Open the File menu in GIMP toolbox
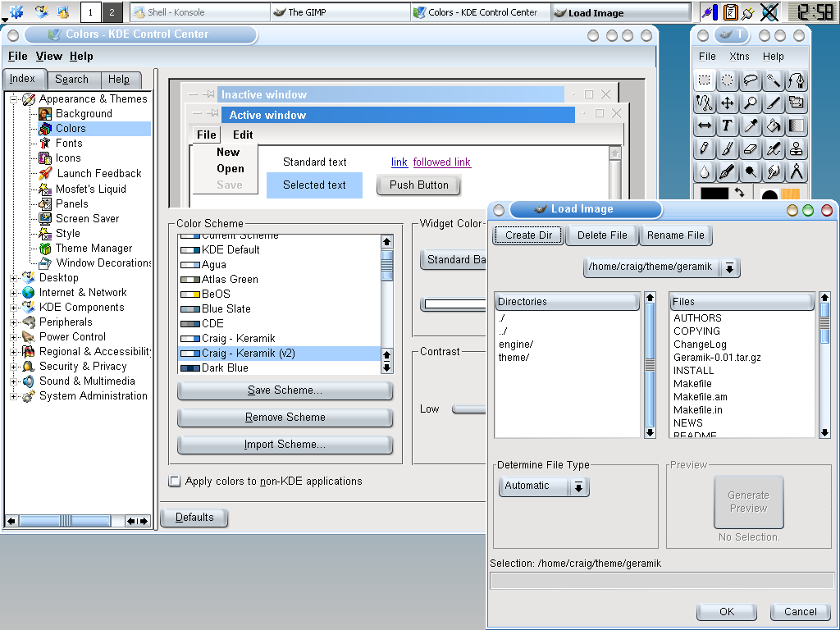840x630 pixels. [x=707, y=57]
